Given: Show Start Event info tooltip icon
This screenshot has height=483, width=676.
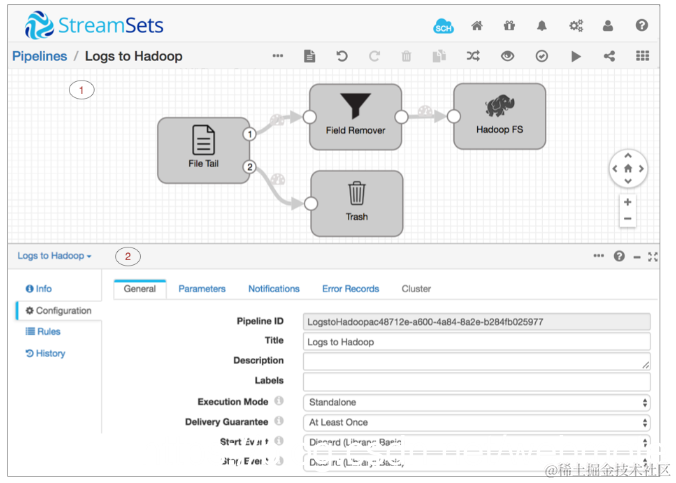Looking at the screenshot, I should [x=279, y=441].
